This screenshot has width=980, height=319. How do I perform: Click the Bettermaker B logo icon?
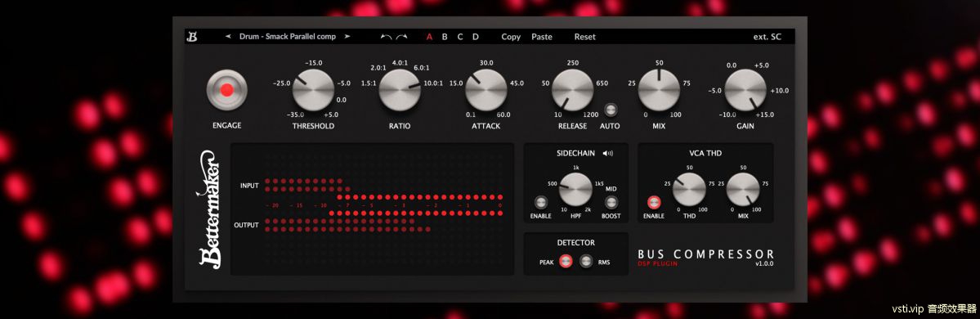[x=192, y=37]
